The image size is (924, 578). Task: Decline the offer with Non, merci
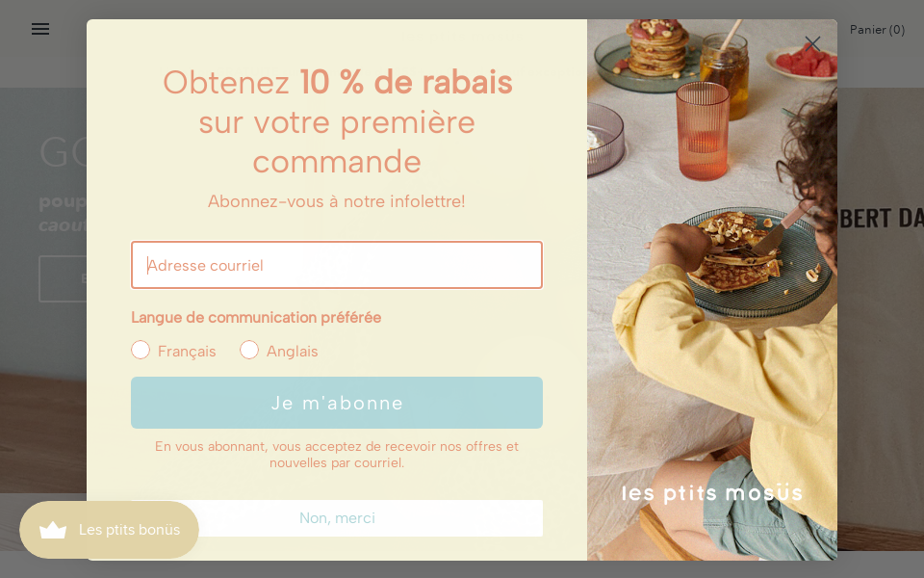click(337, 518)
